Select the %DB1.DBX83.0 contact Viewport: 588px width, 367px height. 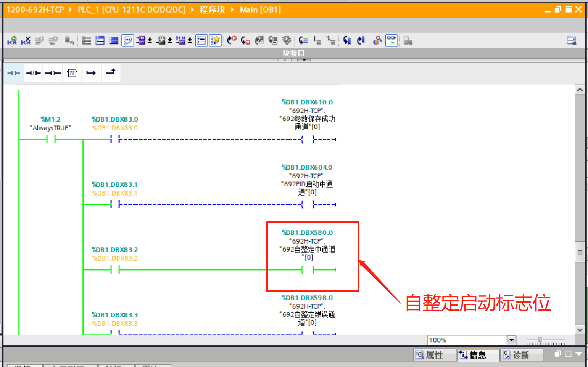pos(115,139)
